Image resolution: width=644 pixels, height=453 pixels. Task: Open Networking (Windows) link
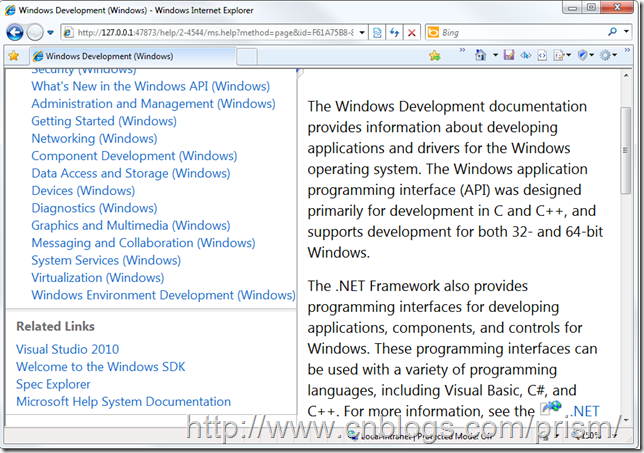click(x=94, y=138)
